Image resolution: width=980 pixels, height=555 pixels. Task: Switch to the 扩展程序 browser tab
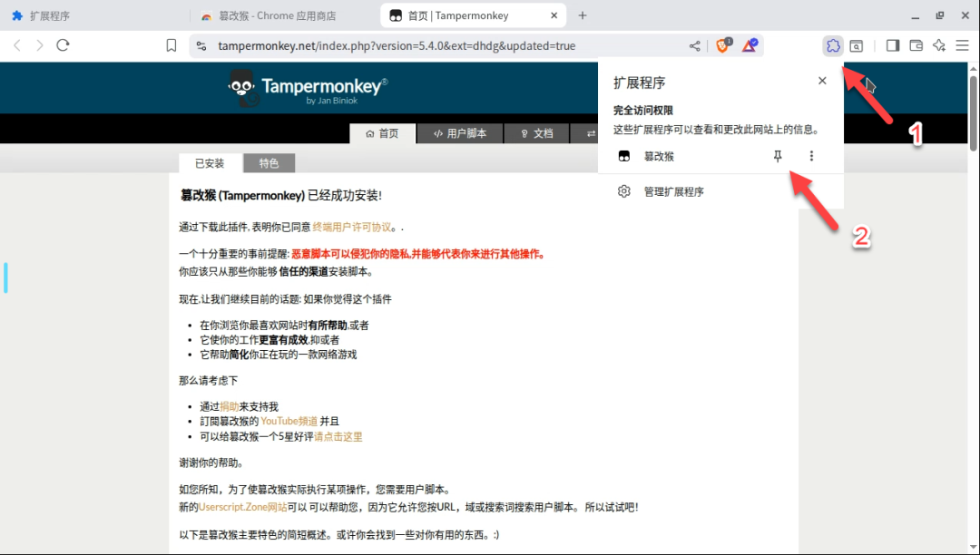pyautogui.click(x=93, y=16)
